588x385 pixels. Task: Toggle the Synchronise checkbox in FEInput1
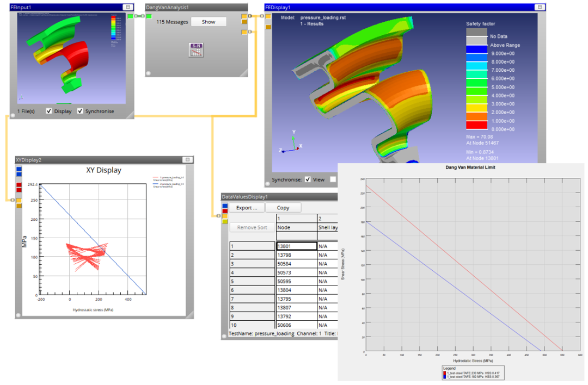[x=80, y=111]
